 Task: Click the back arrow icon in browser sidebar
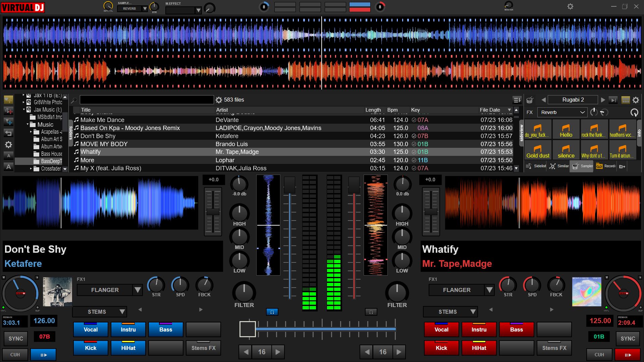(x=8, y=133)
